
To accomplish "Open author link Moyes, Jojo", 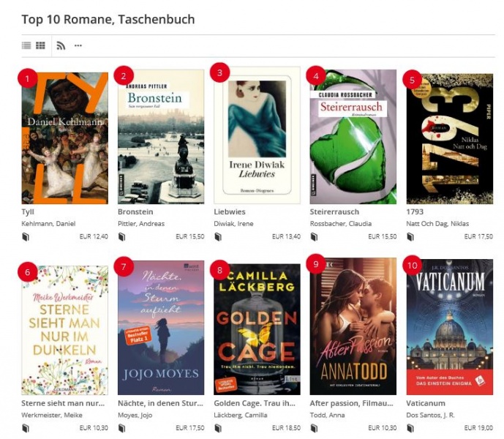I will tap(135, 415).
